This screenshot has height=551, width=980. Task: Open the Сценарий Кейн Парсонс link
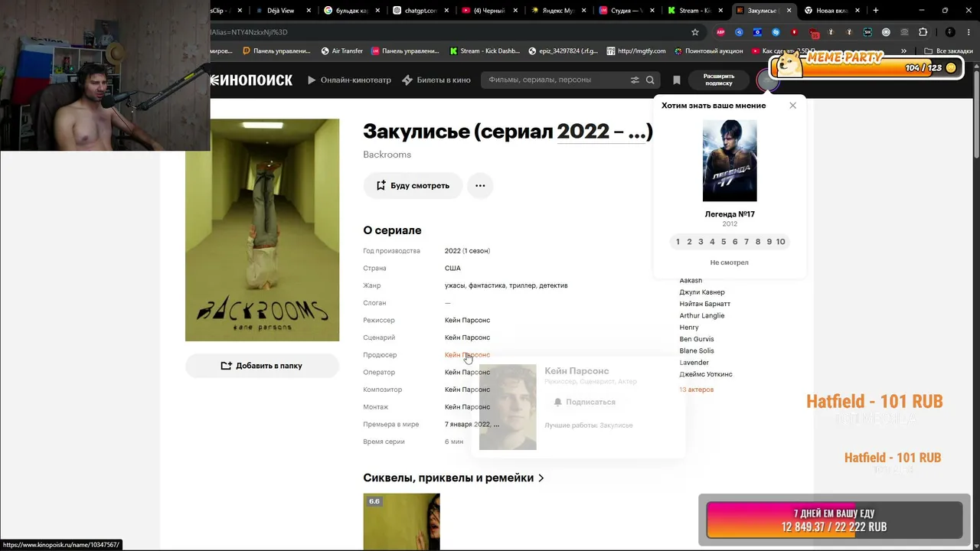coord(467,337)
